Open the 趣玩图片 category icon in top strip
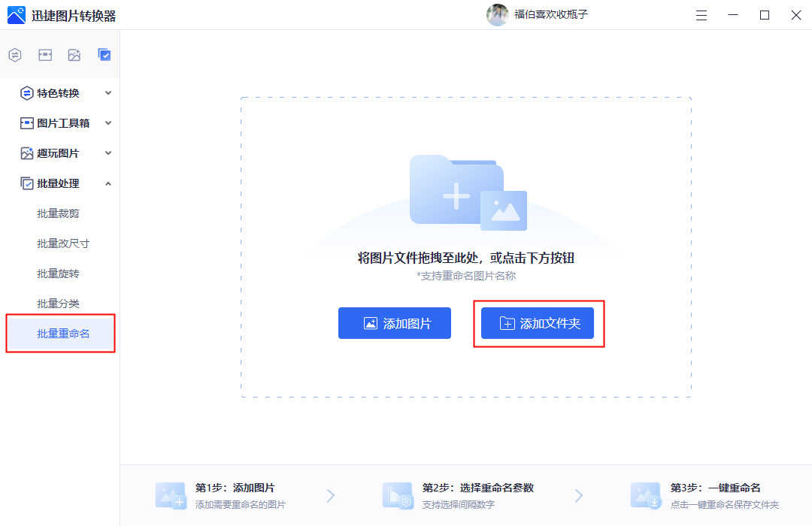This screenshot has height=526, width=812. tap(74, 55)
